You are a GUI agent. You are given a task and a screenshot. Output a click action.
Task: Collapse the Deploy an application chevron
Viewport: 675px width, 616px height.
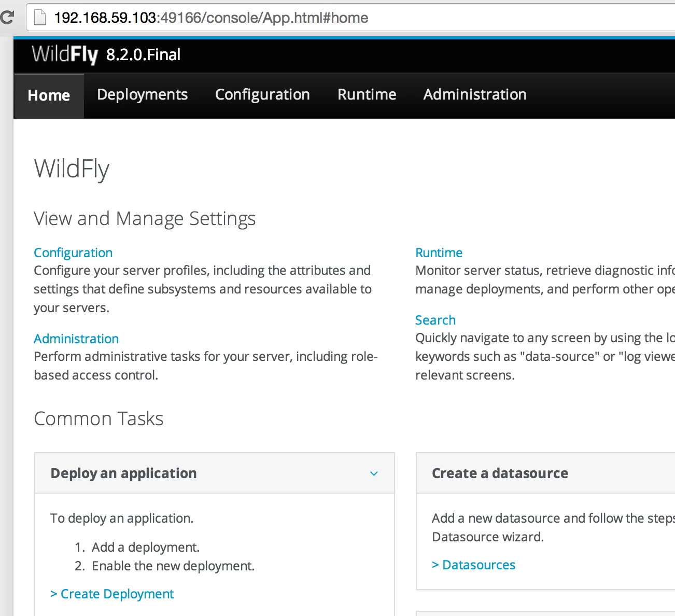pos(374,473)
